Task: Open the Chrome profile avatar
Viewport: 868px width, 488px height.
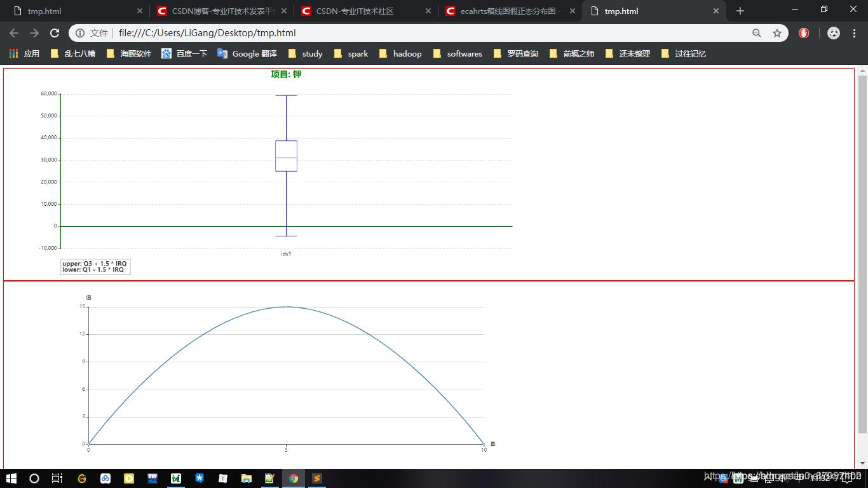Action: pos(834,33)
